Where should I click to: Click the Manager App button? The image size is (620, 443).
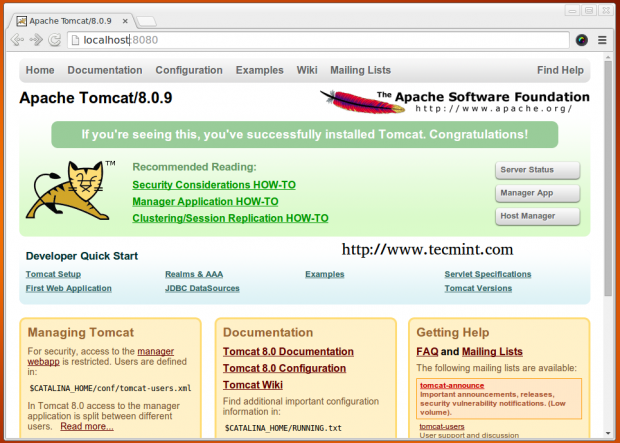click(x=537, y=193)
